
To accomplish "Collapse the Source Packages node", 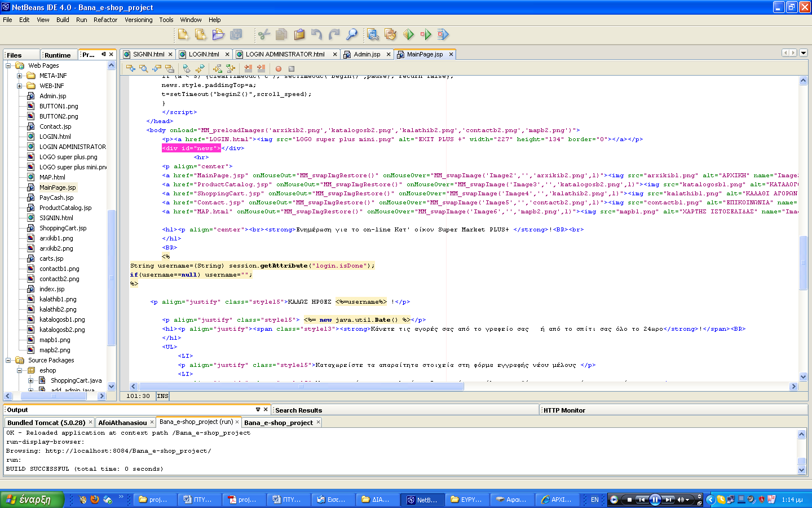I will pyautogui.click(x=8, y=360).
